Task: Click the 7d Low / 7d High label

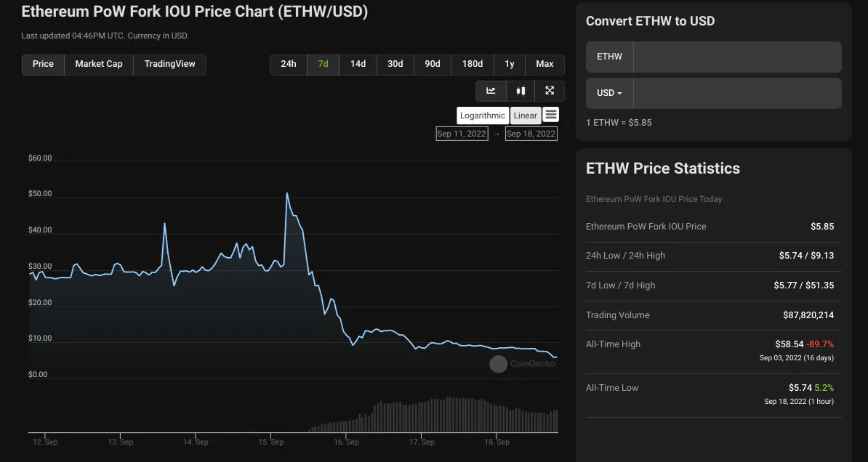Action: [x=621, y=285]
